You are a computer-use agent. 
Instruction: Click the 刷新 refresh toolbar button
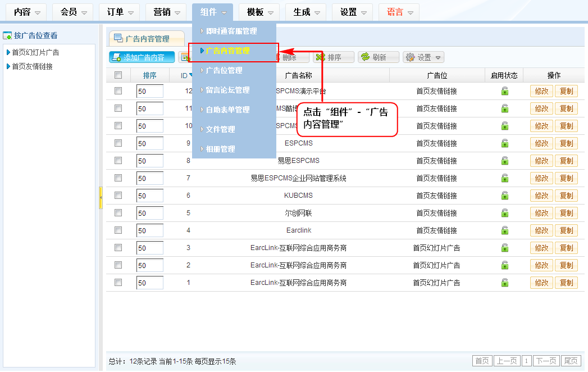pos(379,57)
